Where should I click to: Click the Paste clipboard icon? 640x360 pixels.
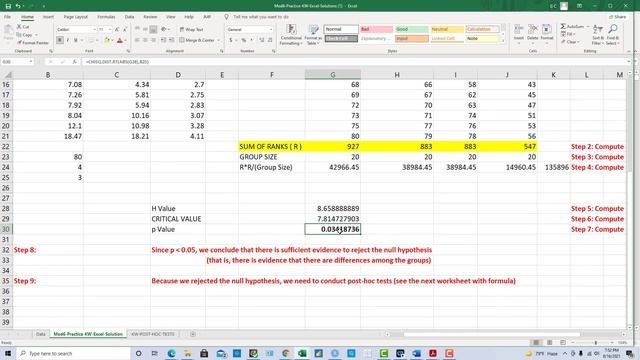[8, 31]
